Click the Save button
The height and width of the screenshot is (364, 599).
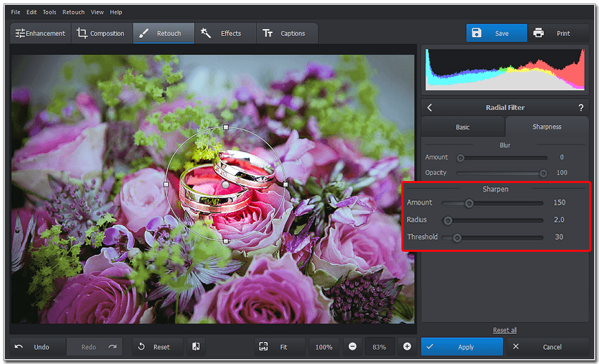pos(496,33)
